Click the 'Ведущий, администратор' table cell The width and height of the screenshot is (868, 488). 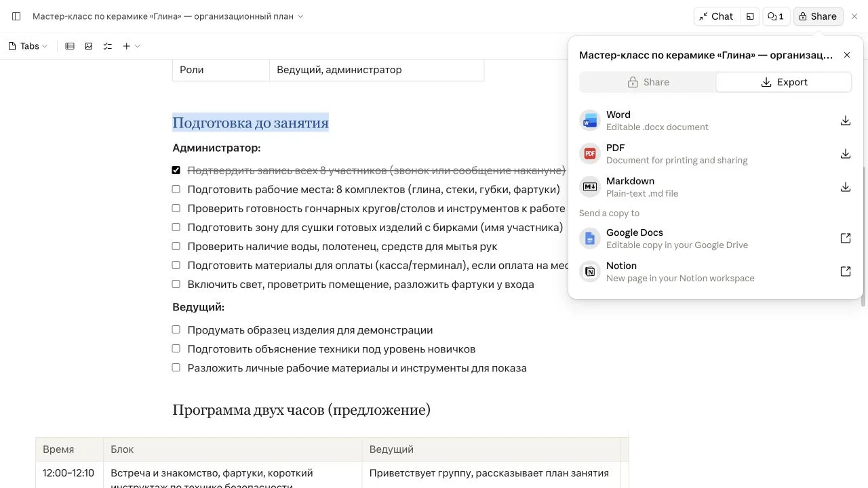pos(376,70)
